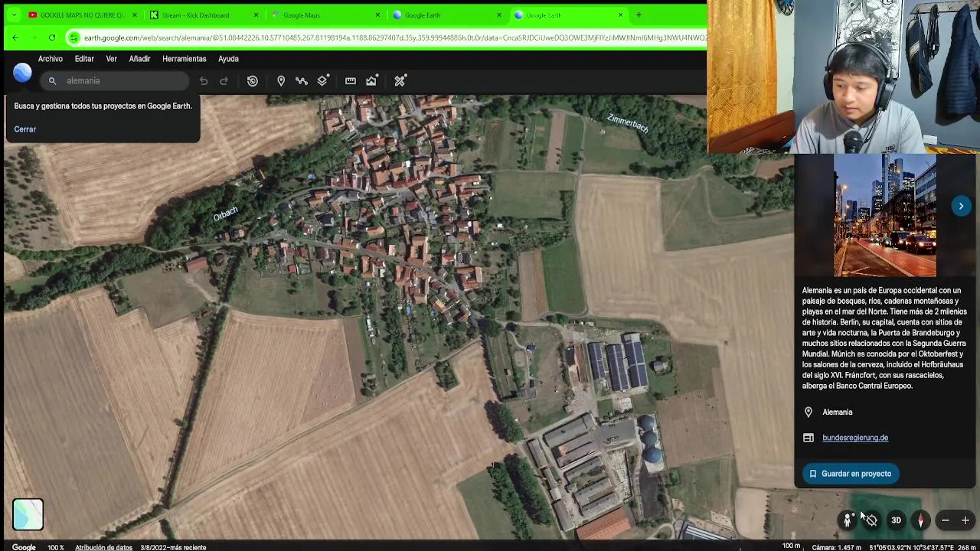
Task: Click the satellite tool icon in toolbar
Action: coord(400,81)
